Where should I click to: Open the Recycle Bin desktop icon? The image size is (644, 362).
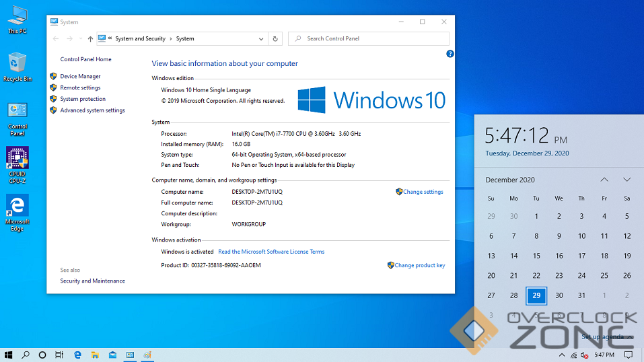[x=17, y=66]
